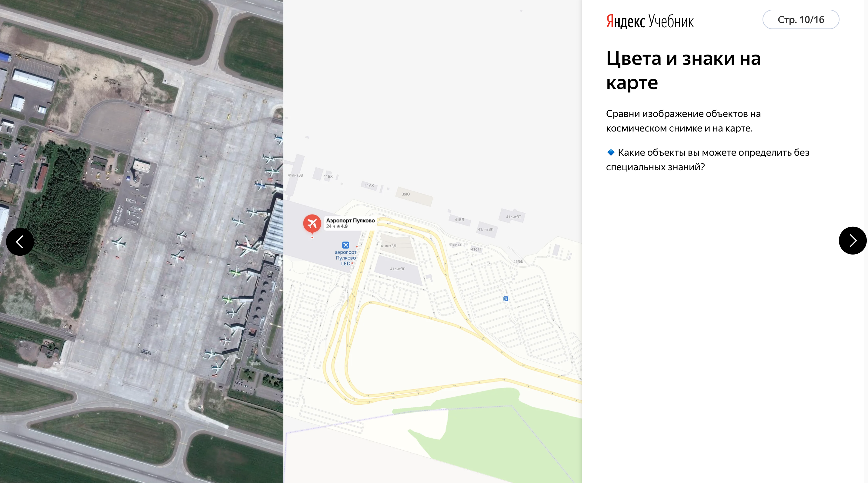The image size is (868, 483).
Task: Go back with the previous slide arrow
Action: tap(20, 242)
